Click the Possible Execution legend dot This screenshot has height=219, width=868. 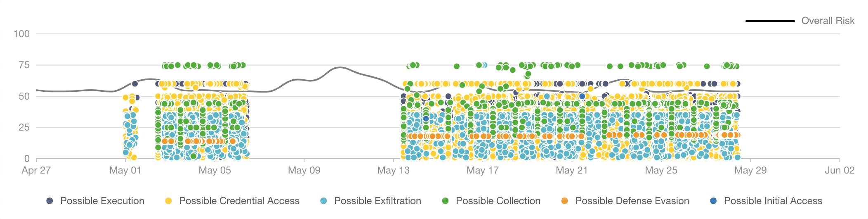point(50,201)
